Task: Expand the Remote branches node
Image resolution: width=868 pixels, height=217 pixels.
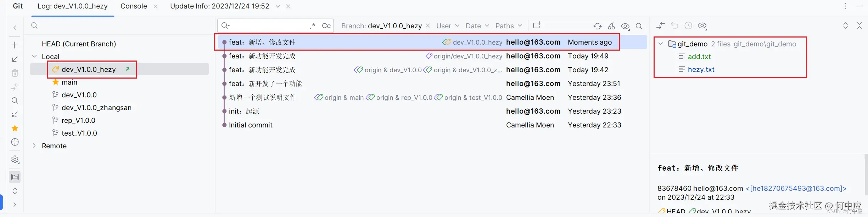Action: 34,146
